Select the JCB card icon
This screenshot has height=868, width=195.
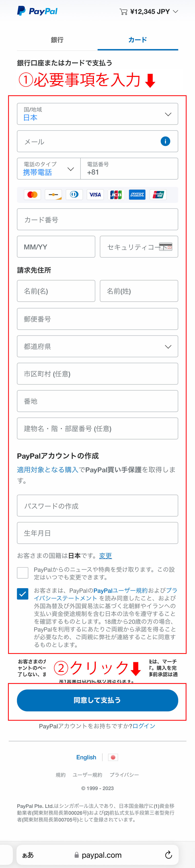(116, 194)
